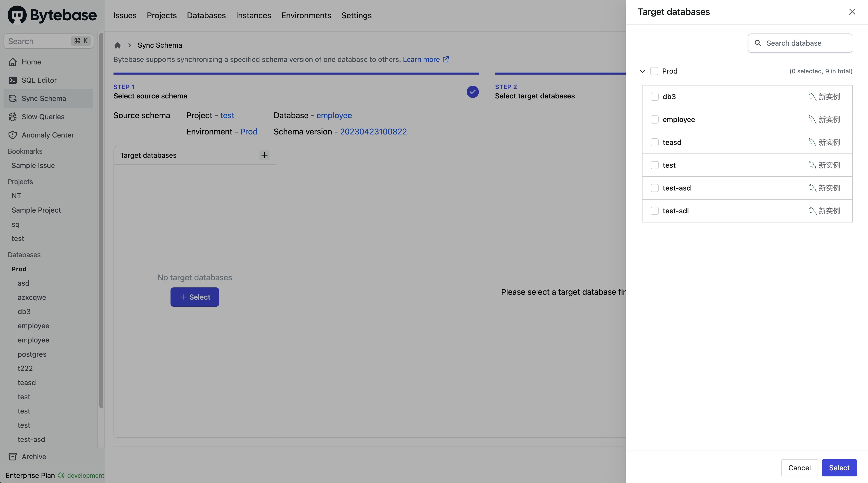Open the SQL Editor
This screenshot has height=483, width=868.
click(x=39, y=80)
